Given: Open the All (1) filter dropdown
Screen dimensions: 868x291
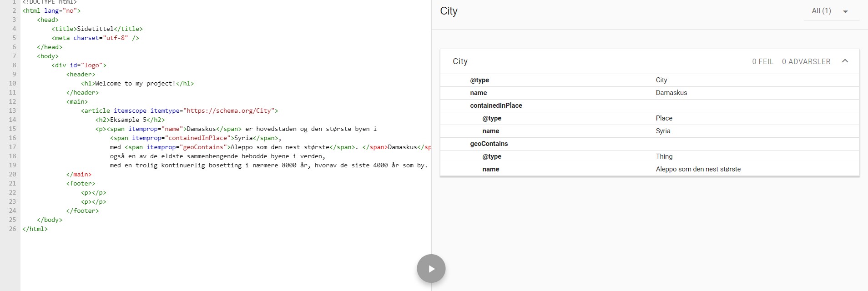Looking at the screenshot, I should (x=831, y=11).
